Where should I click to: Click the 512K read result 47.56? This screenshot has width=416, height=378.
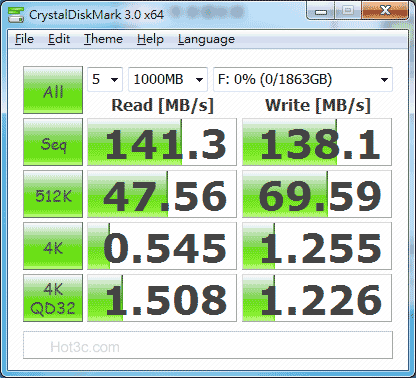click(162, 194)
